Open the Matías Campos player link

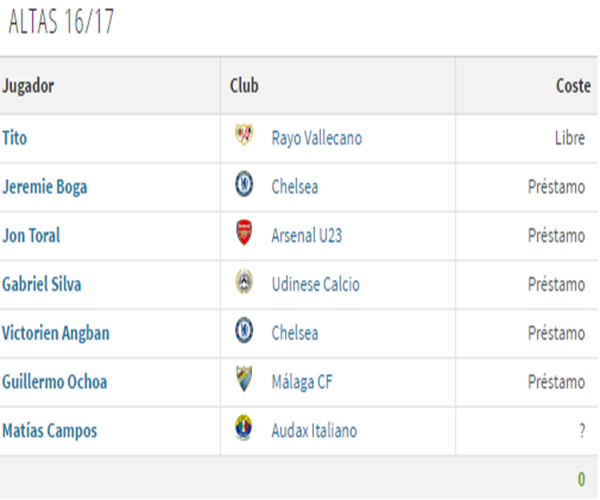50,431
